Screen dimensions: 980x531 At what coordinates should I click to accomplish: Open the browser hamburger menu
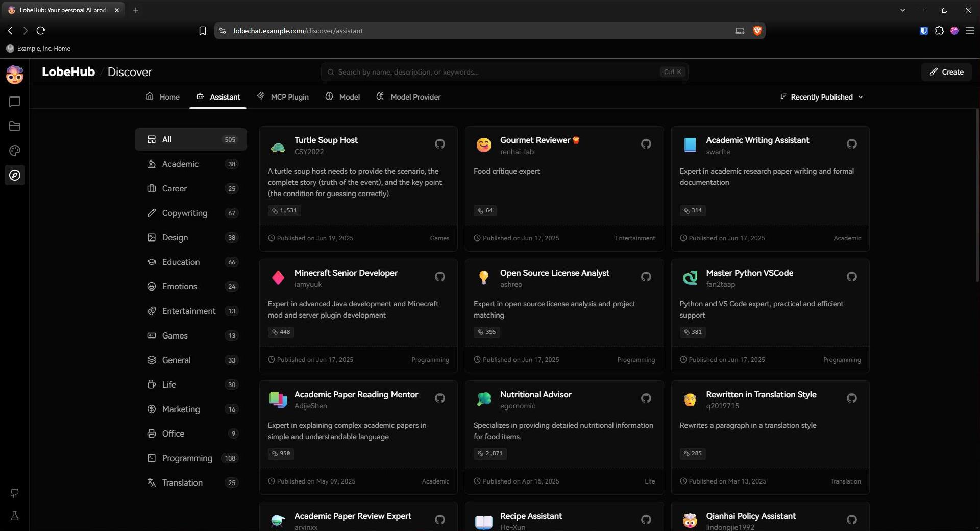(970, 31)
